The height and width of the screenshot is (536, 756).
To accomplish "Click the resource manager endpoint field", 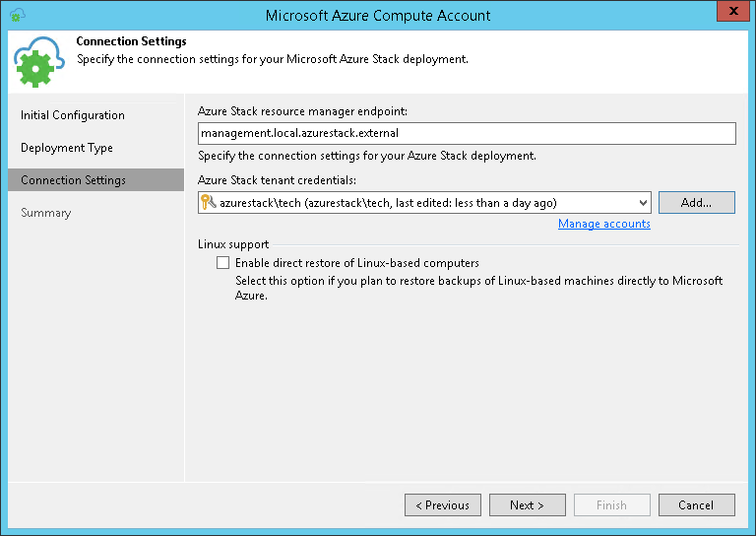I will tap(467, 133).
